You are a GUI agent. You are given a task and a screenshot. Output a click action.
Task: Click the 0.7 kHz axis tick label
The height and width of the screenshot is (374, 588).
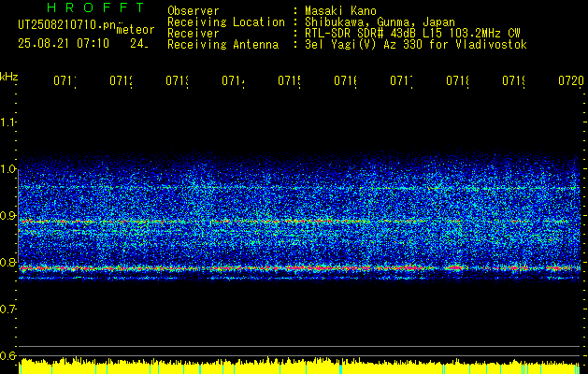click(7, 309)
